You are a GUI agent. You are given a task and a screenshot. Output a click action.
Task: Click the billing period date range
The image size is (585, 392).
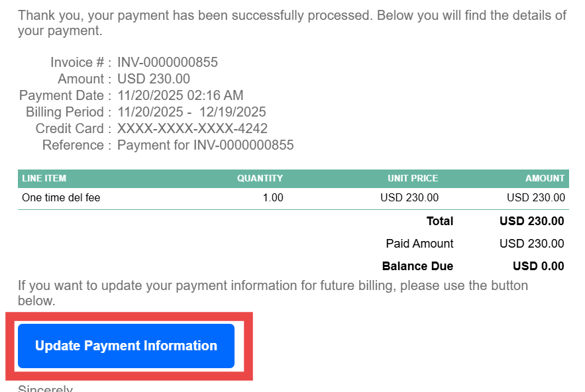click(x=191, y=113)
